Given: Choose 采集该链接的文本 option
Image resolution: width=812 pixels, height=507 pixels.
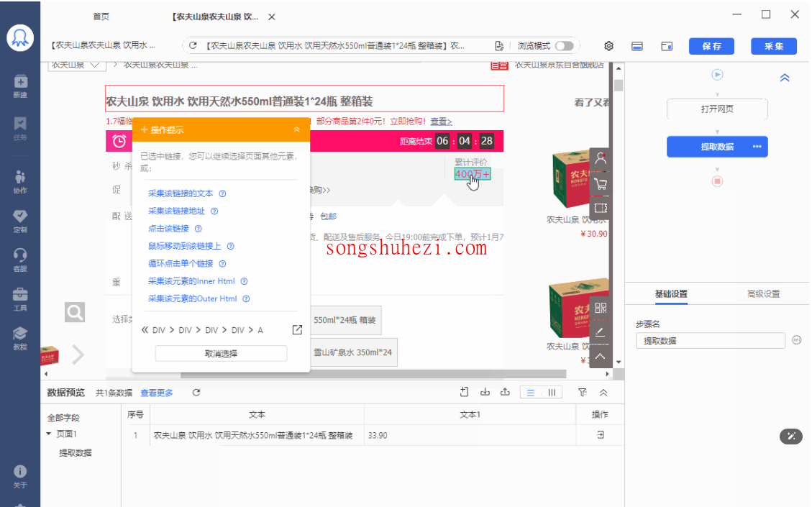Looking at the screenshot, I should 181,193.
